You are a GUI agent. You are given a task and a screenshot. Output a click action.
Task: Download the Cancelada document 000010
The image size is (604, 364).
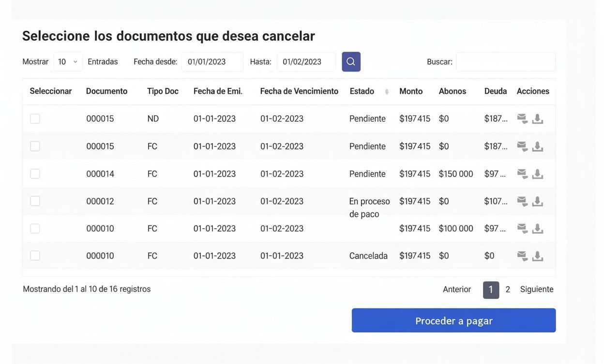click(538, 256)
